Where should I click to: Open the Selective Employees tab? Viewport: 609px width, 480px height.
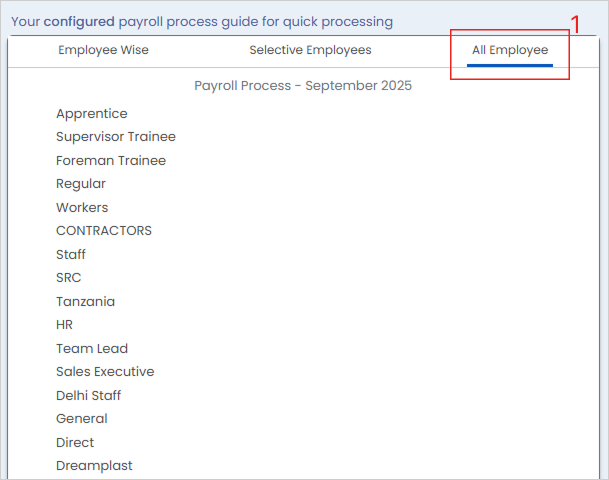310,50
